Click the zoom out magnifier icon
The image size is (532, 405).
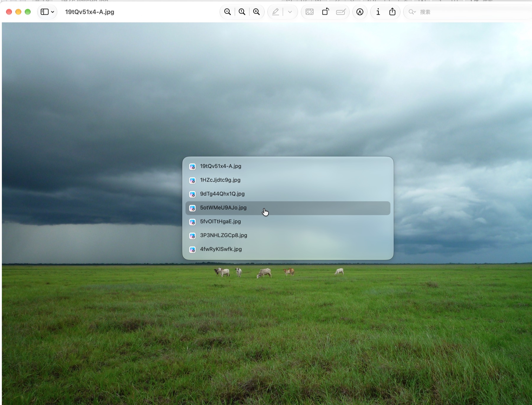pyautogui.click(x=228, y=12)
